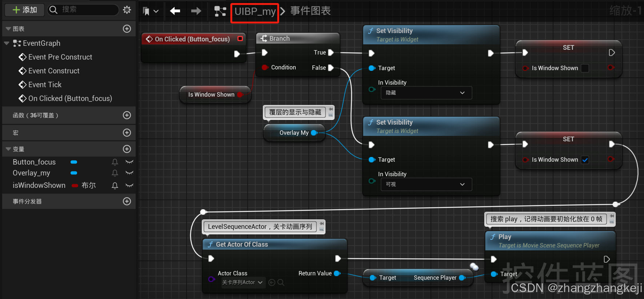Click the graph hierarchy icon beside UIBP_my
Image resolution: width=644 pixels, height=299 pixels.
click(220, 11)
